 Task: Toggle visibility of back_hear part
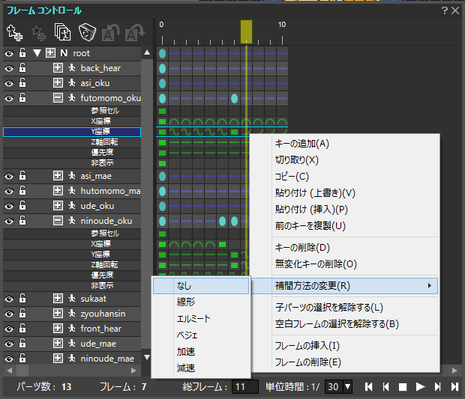click(9, 68)
